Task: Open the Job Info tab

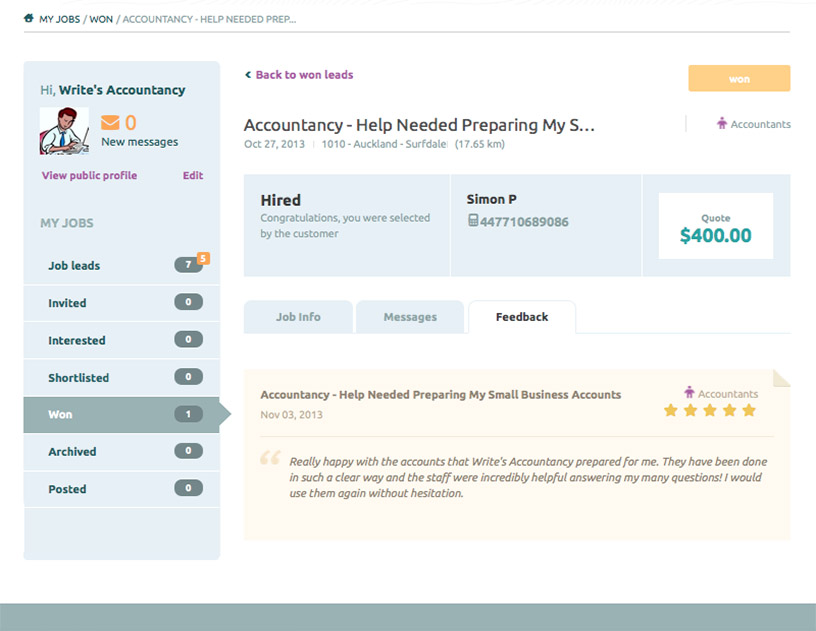Action: click(x=298, y=317)
